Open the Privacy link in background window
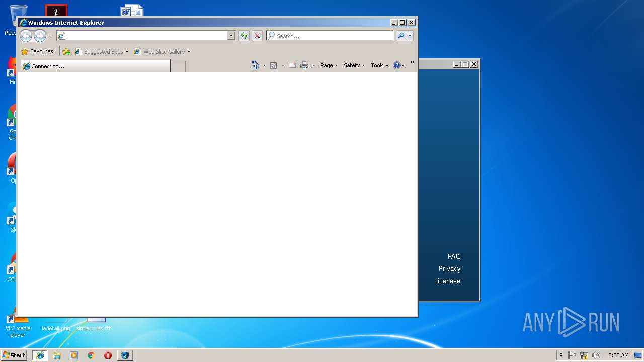Viewport: 644px width, 362px height. 449,268
